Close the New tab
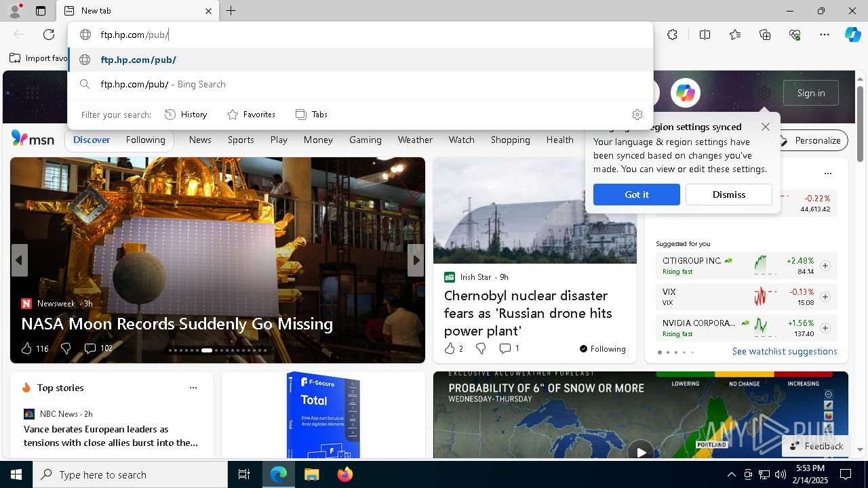The width and height of the screenshot is (868, 488). pos(208,11)
